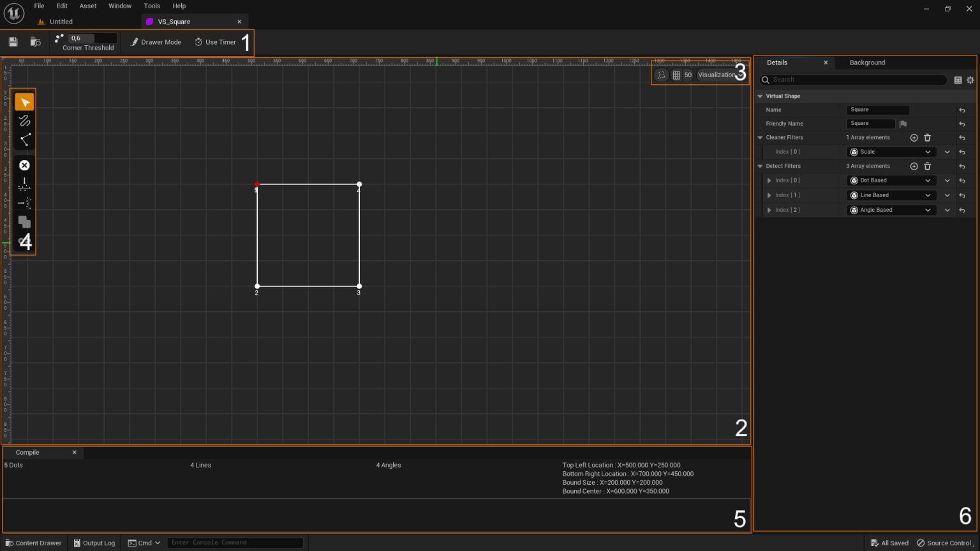Click the Details search field
Viewport: 980px width, 551px height.
pos(854,80)
